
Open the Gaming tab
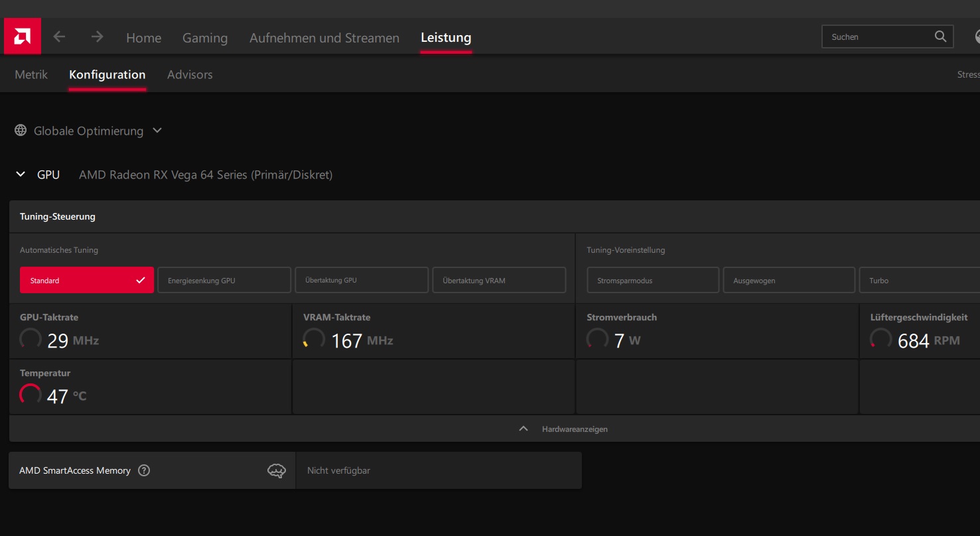205,38
